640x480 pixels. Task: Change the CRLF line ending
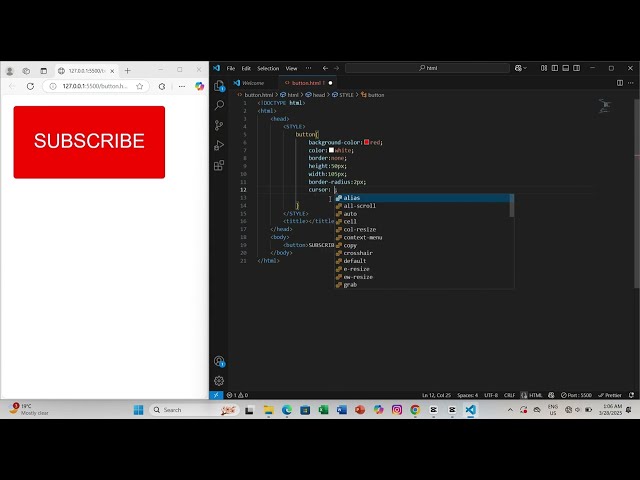pyautogui.click(x=509, y=395)
